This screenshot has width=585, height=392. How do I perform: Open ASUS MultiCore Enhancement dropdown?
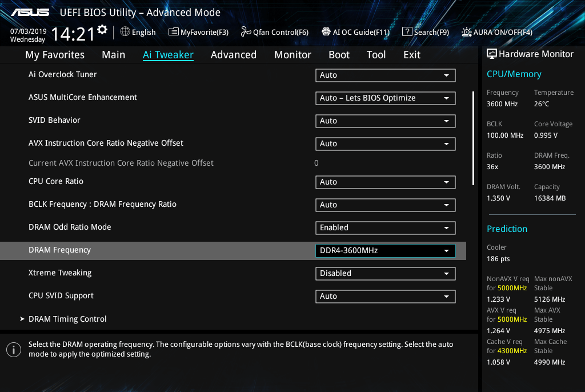[386, 98]
